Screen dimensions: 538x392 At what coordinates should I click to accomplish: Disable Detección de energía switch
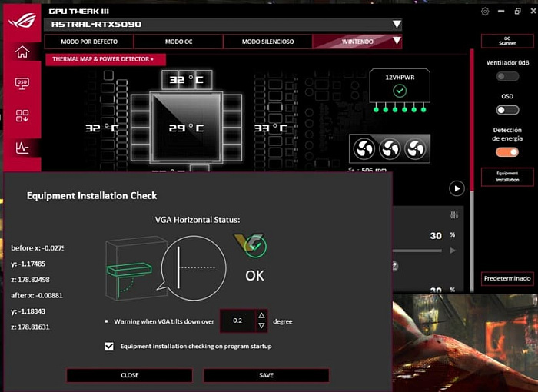(507, 152)
